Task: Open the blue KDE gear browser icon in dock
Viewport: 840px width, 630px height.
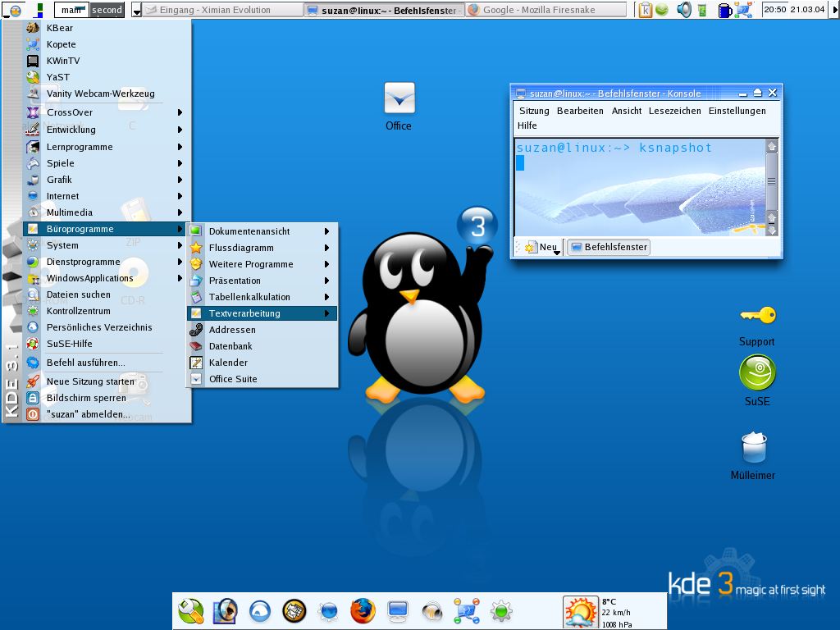Action: click(328, 610)
